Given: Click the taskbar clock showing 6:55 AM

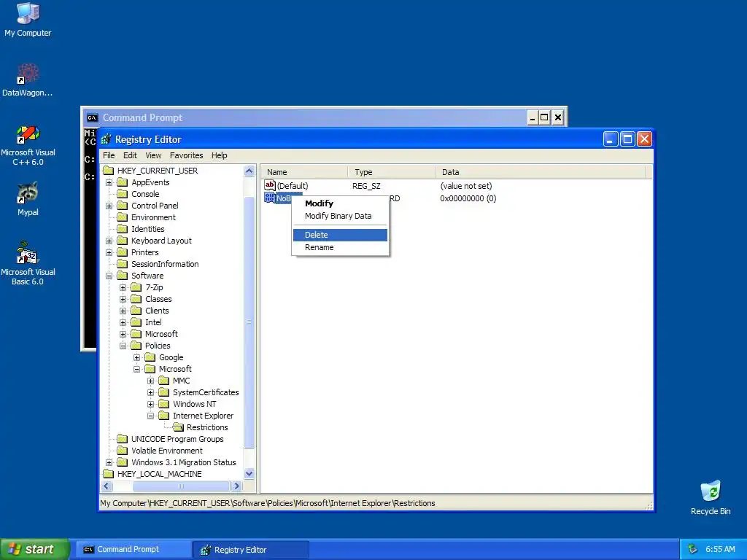Looking at the screenshot, I should [720, 549].
